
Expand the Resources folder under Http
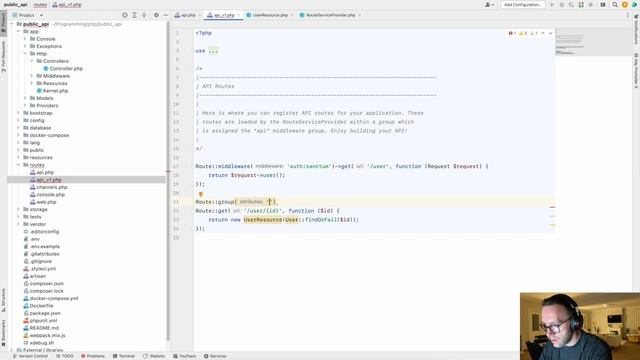click(x=31, y=83)
